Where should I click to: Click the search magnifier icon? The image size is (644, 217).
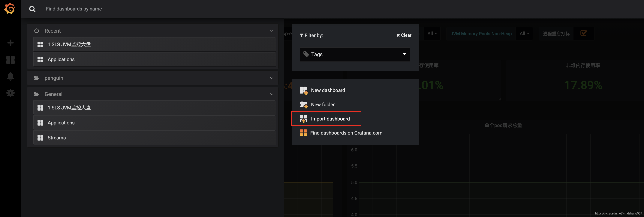pos(32,9)
